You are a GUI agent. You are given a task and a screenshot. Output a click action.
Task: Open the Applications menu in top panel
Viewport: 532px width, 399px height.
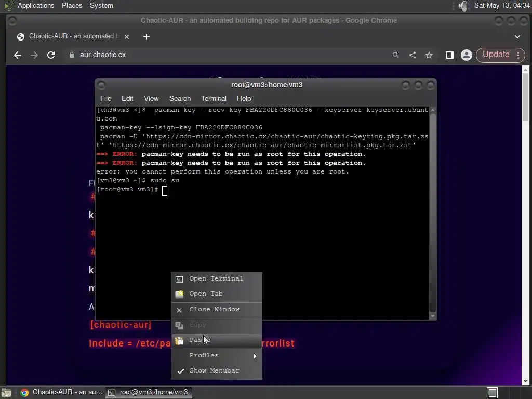pyautogui.click(x=36, y=5)
